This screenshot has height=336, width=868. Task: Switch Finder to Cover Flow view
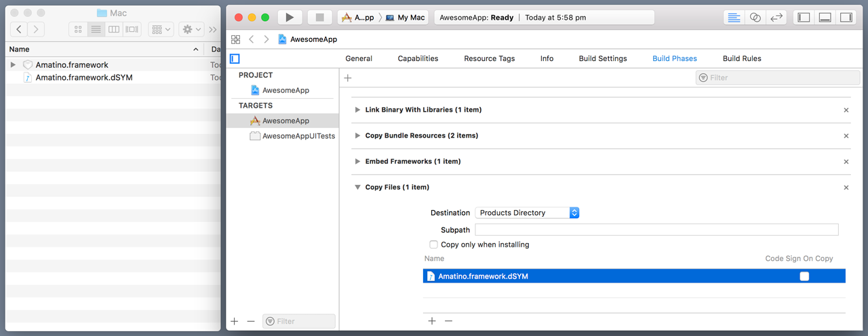[x=132, y=30]
